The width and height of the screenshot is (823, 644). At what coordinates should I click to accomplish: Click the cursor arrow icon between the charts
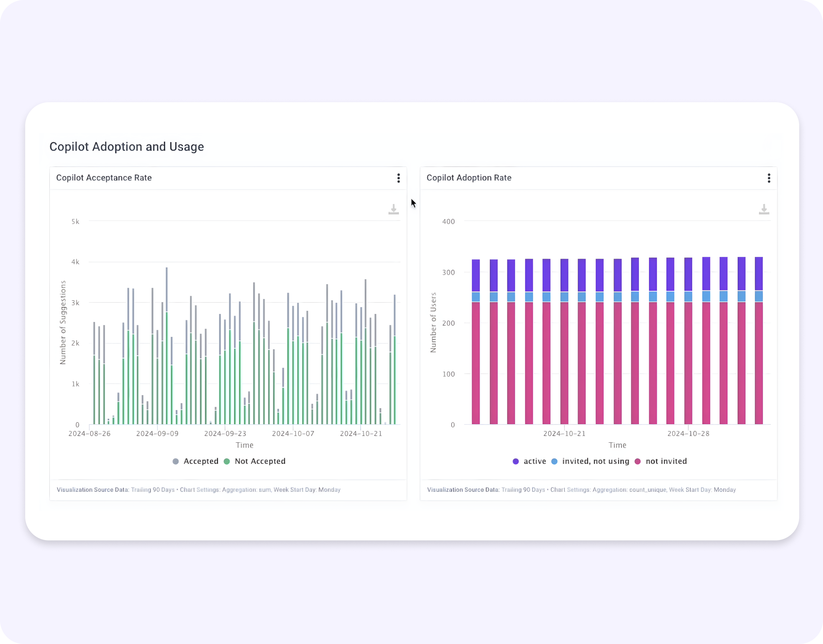tap(413, 203)
